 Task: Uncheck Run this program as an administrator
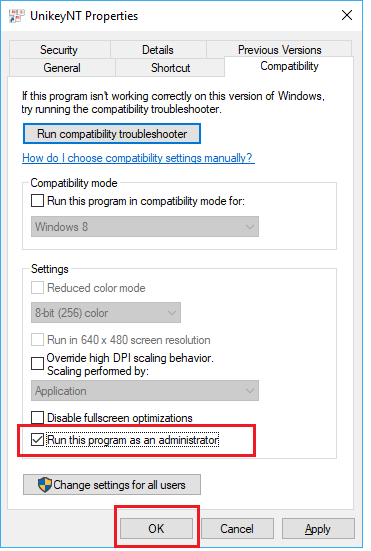point(37,440)
